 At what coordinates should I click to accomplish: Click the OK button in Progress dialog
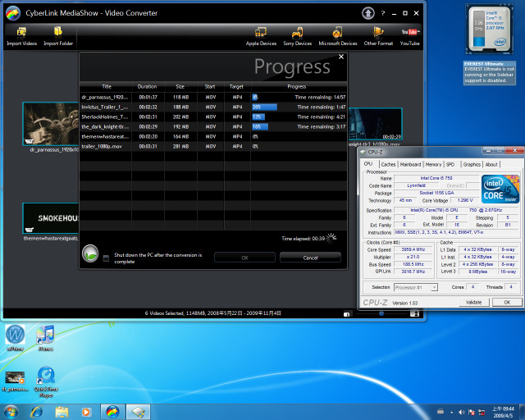[x=244, y=258]
